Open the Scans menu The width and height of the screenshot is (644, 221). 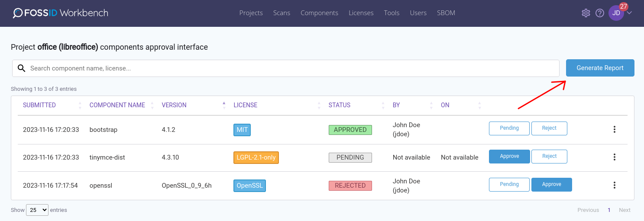(282, 13)
